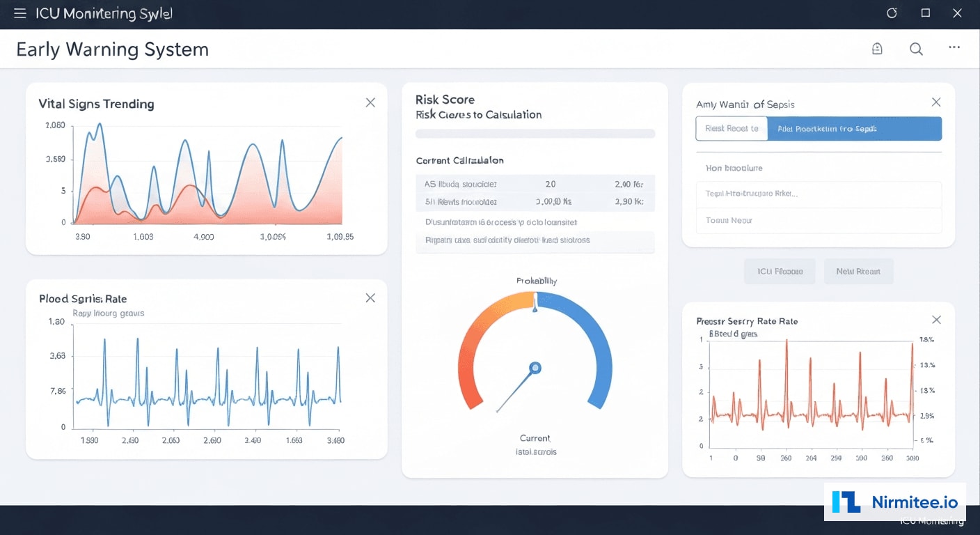Image resolution: width=980 pixels, height=535 pixels.
Task: Click the Risk Score title
Action: [445, 100]
